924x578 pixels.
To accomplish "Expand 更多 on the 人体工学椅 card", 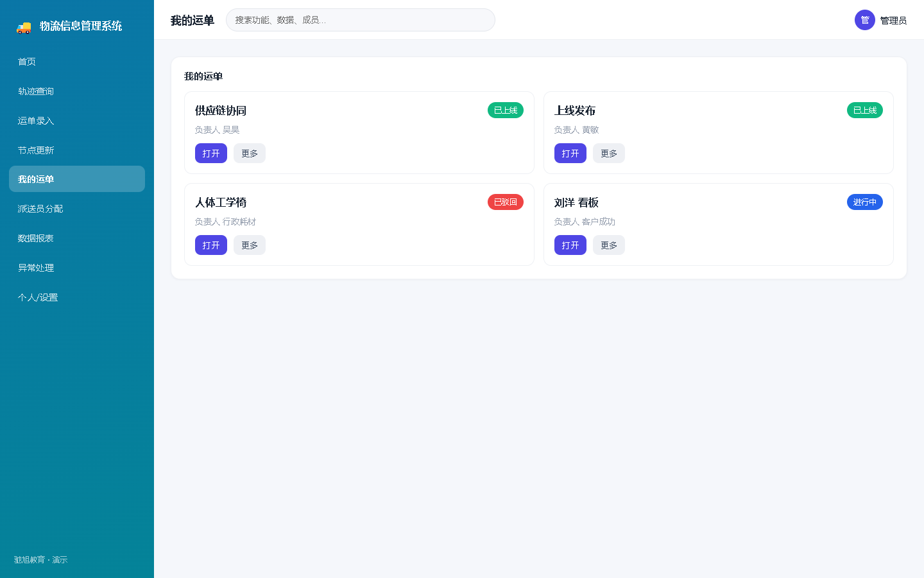I will 250,245.
